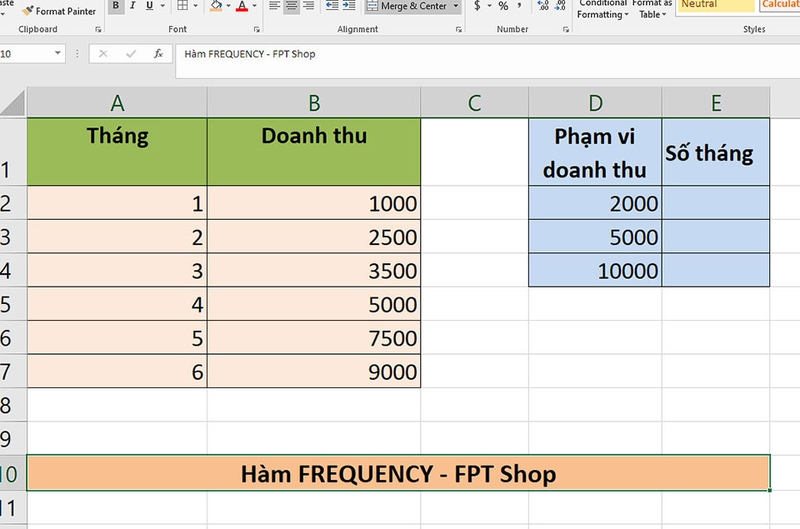Align text right
The height and width of the screenshot is (529, 800).
(x=308, y=6)
